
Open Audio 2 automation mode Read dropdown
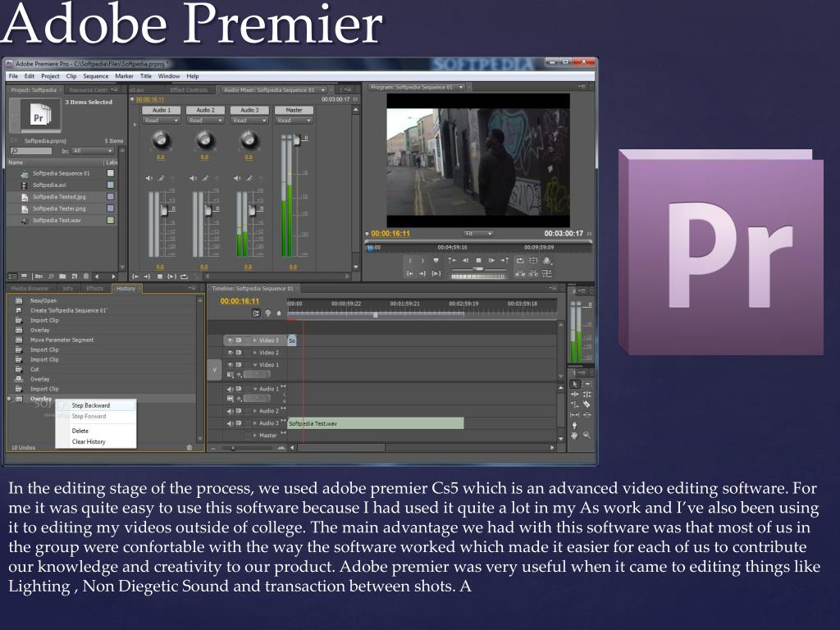204,121
